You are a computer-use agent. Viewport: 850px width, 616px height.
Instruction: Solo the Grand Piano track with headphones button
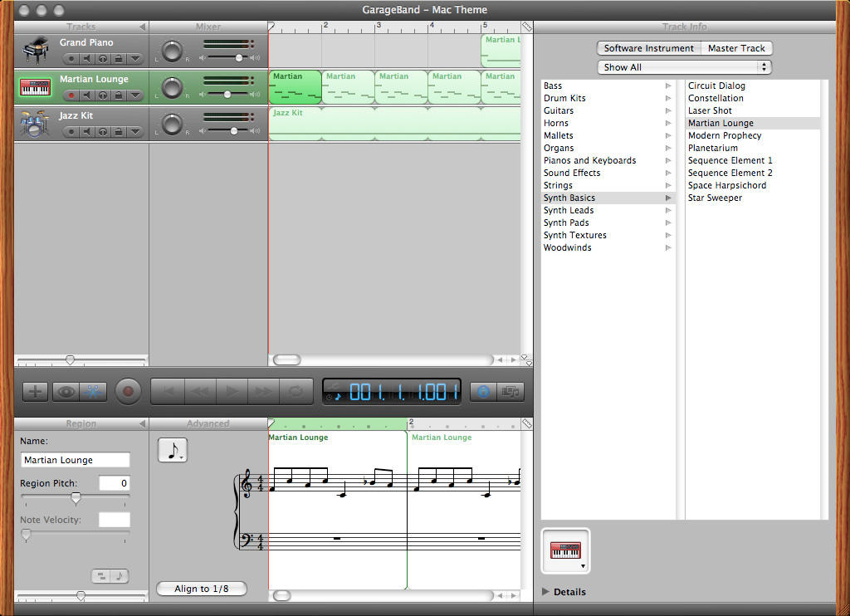click(x=103, y=59)
